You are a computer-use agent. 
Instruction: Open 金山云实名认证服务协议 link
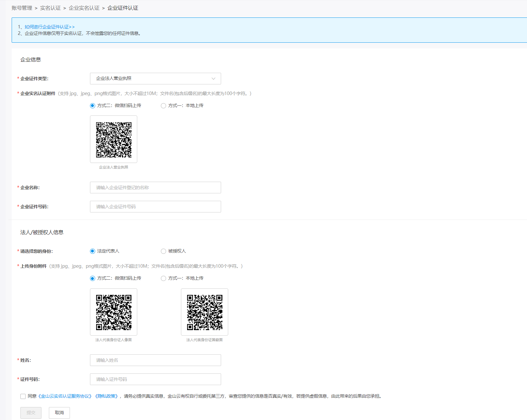point(65,396)
